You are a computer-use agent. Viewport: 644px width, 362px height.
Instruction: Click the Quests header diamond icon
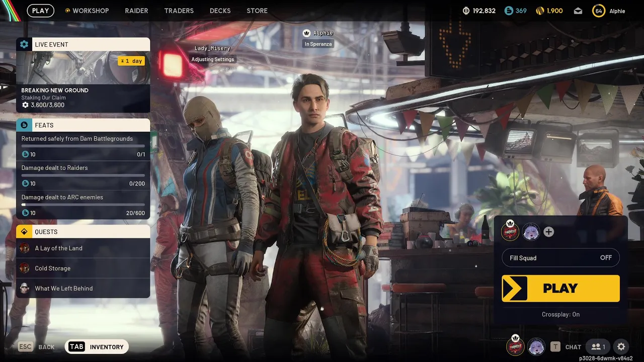[24, 232]
